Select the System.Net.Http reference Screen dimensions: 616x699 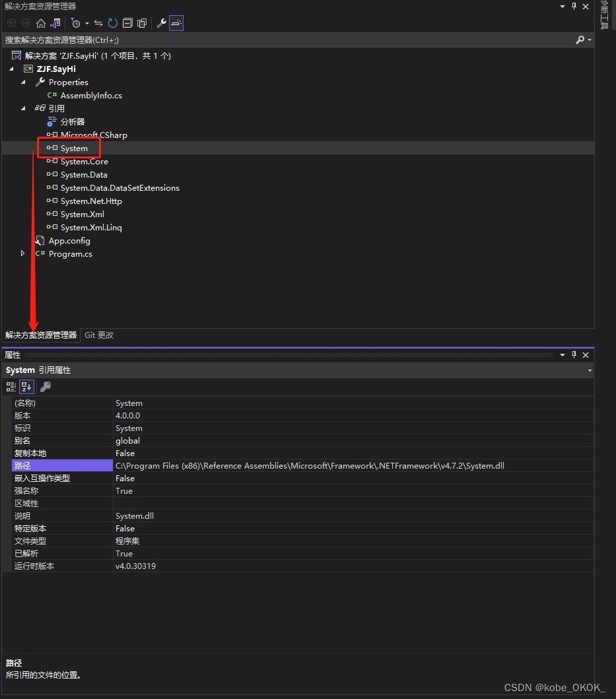pyautogui.click(x=91, y=201)
